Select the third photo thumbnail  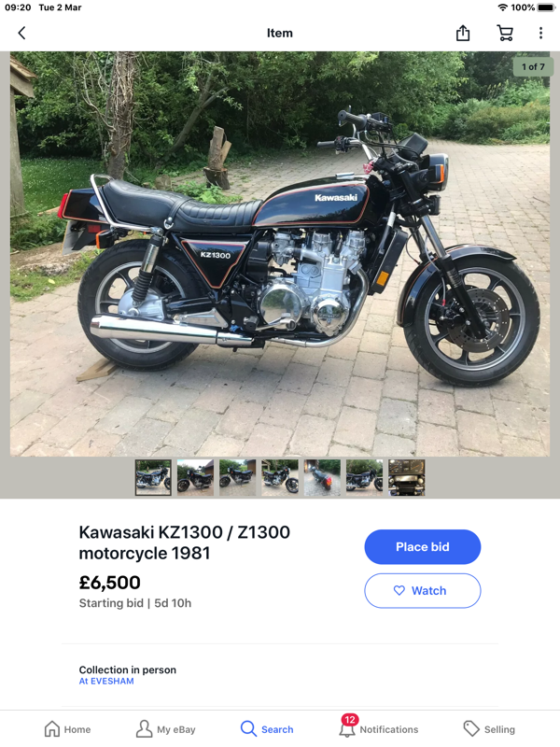[238, 477]
